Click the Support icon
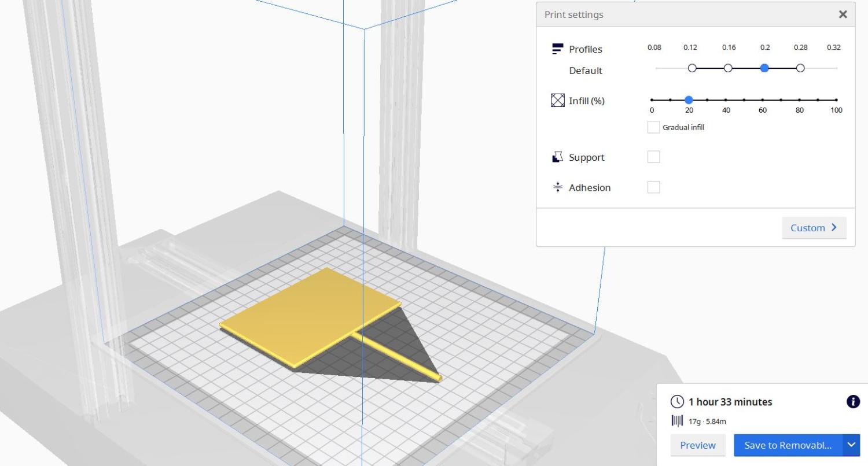Image resolution: width=868 pixels, height=466 pixels. [x=558, y=157]
